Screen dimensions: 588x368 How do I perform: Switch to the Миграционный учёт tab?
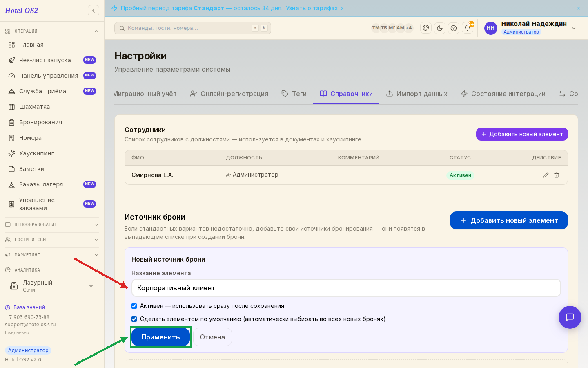point(145,94)
